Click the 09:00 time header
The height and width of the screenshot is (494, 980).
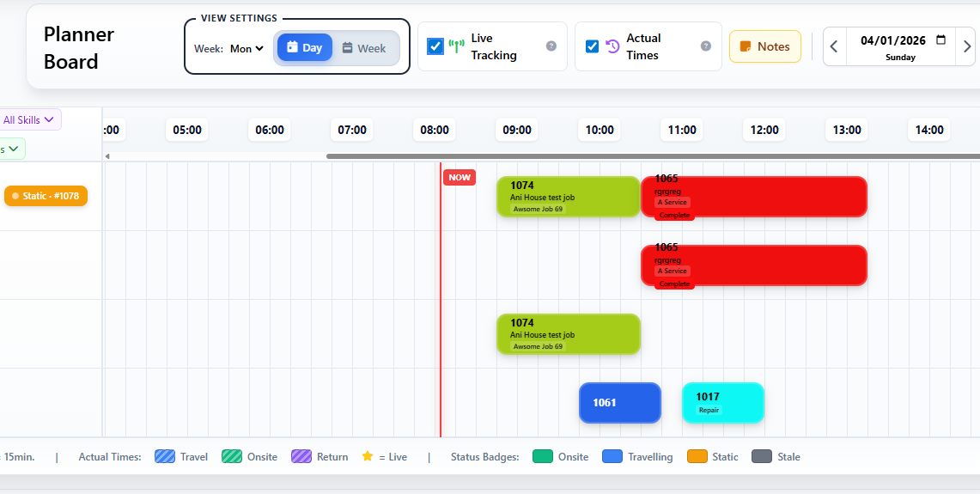[x=517, y=130]
